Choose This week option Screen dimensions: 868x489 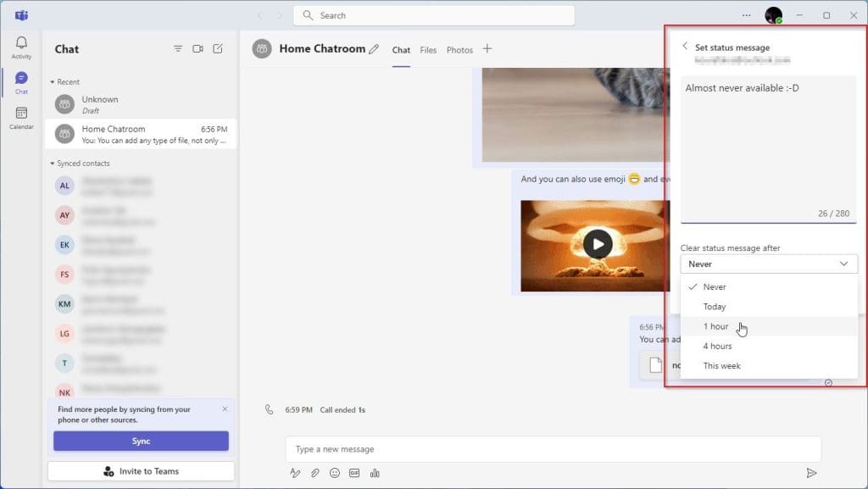(768, 365)
